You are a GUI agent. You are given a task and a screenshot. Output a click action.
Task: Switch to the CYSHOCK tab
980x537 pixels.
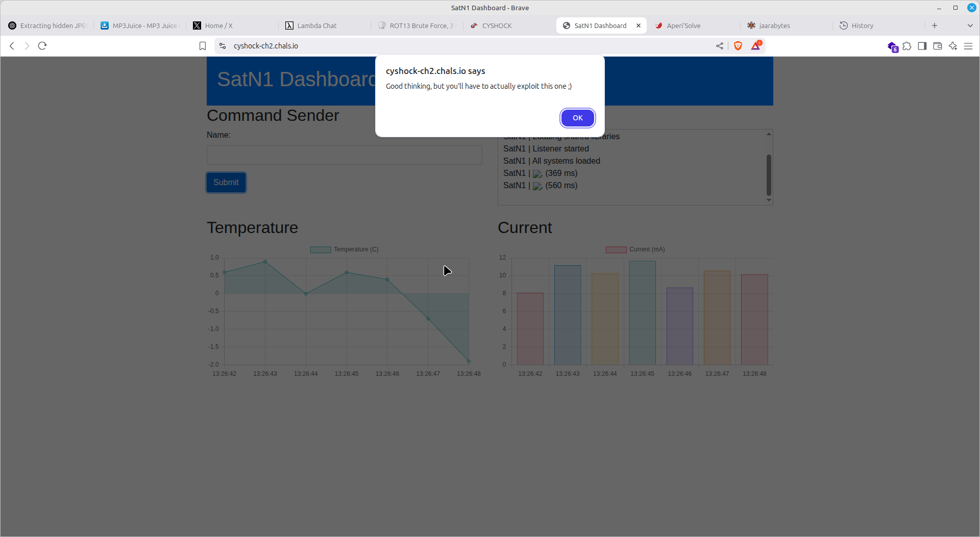coord(496,25)
